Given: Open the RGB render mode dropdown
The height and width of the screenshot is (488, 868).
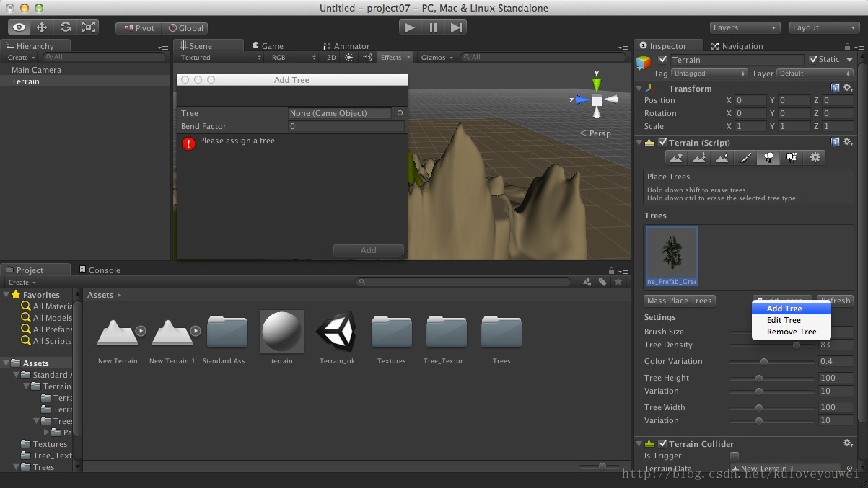Looking at the screenshot, I should tap(294, 57).
